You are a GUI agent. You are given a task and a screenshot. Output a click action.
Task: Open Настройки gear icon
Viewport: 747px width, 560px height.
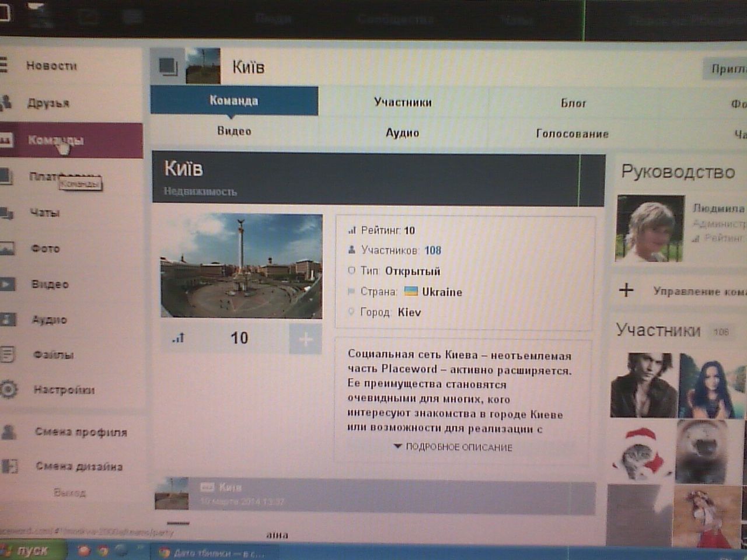click(x=8, y=389)
